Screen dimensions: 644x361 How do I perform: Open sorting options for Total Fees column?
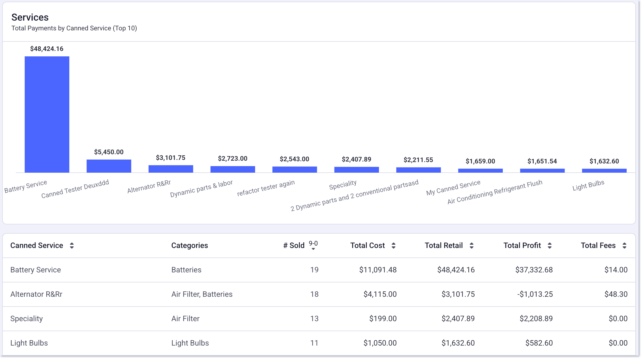click(x=624, y=245)
